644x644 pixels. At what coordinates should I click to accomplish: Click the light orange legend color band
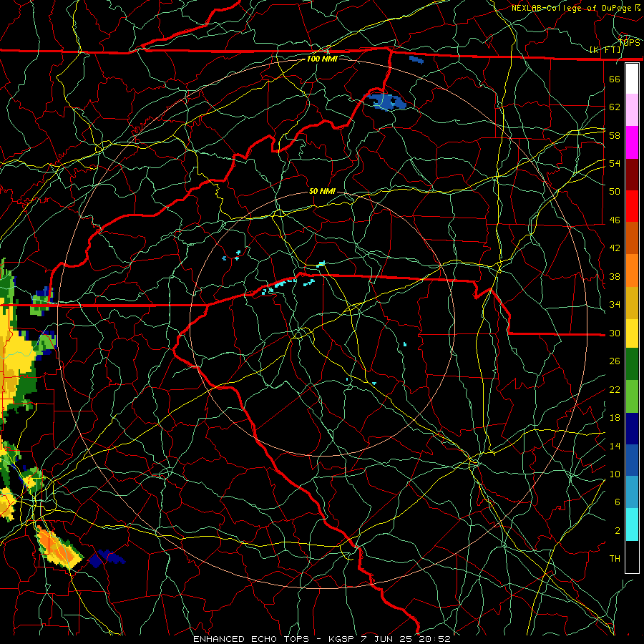click(x=632, y=270)
